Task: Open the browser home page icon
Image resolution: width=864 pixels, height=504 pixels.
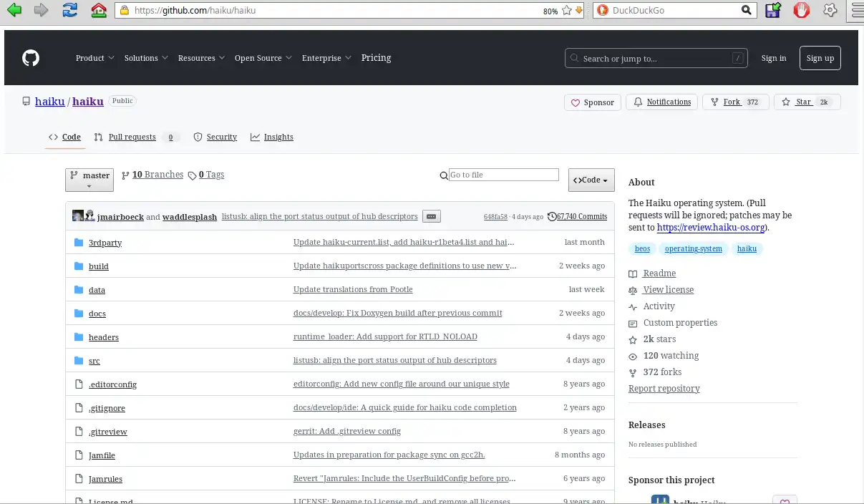Action: tap(99, 10)
